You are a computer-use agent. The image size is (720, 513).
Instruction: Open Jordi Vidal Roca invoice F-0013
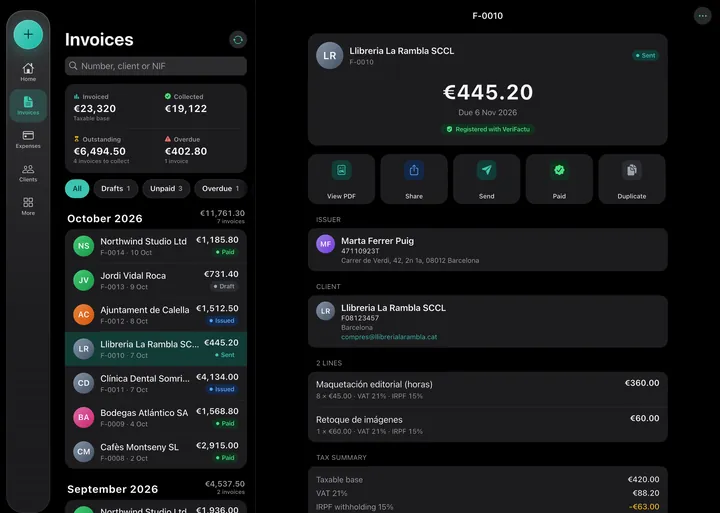tap(156, 280)
